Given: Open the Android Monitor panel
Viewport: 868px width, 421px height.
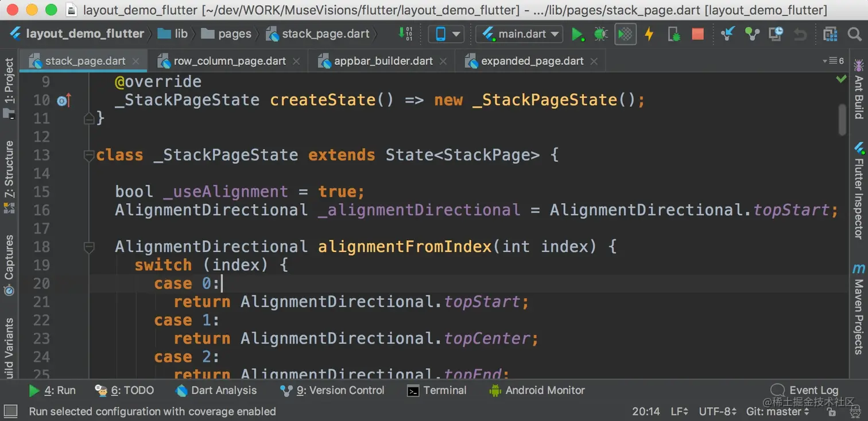Looking at the screenshot, I should 536,391.
